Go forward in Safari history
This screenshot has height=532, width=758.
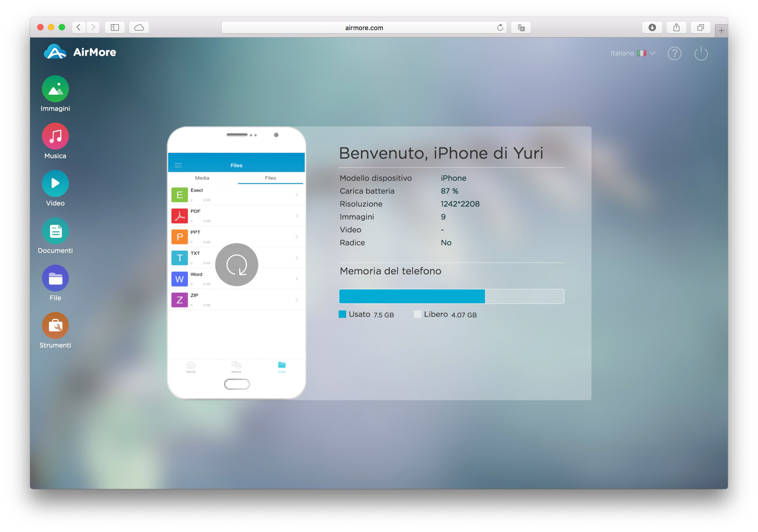tap(93, 27)
